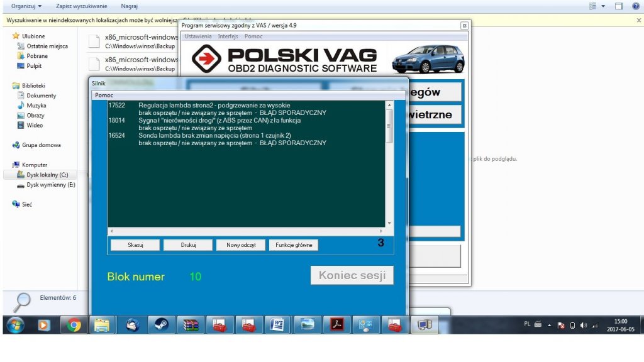Viewport: 644px width, 362px height.
Task: Dismiss the yellow search info bar
Action: [x=639, y=20]
